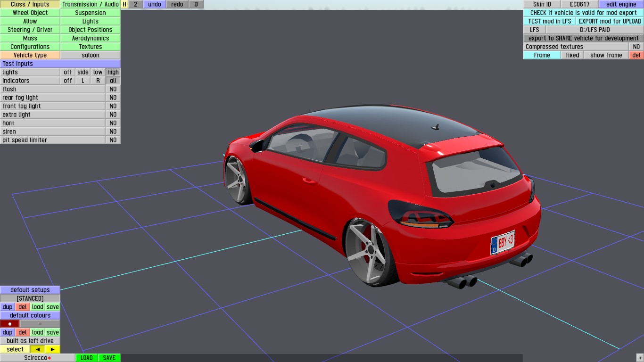Image resolution: width=644 pixels, height=362 pixels.
Task: Select previous item with left arrow button
Action: tap(38, 349)
